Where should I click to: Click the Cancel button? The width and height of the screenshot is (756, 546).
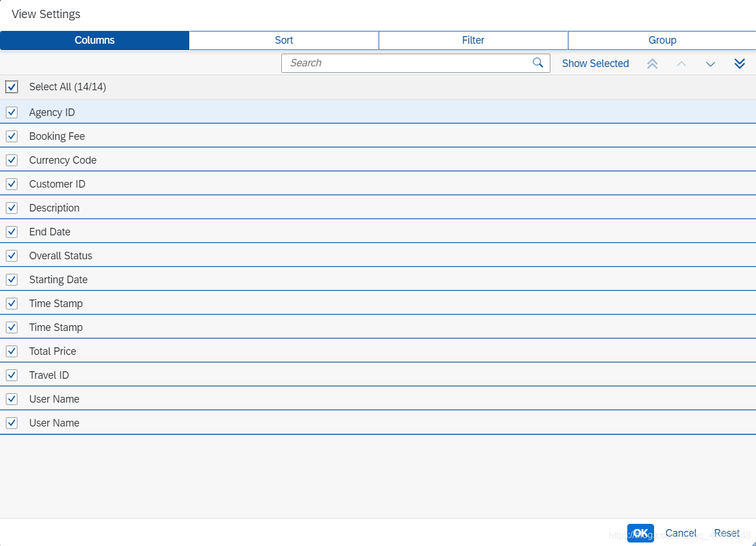(x=681, y=533)
